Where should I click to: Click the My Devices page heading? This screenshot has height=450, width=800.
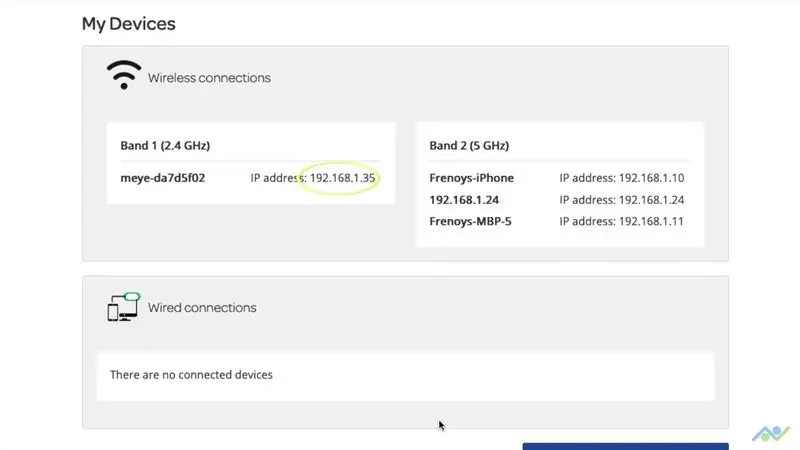129,24
